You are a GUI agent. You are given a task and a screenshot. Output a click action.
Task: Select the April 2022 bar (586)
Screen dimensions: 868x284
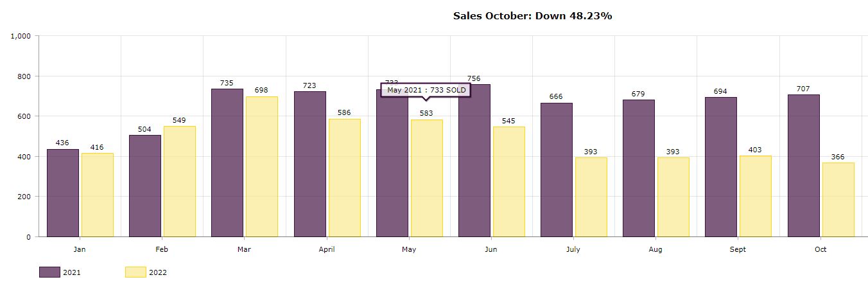click(x=345, y=177)
